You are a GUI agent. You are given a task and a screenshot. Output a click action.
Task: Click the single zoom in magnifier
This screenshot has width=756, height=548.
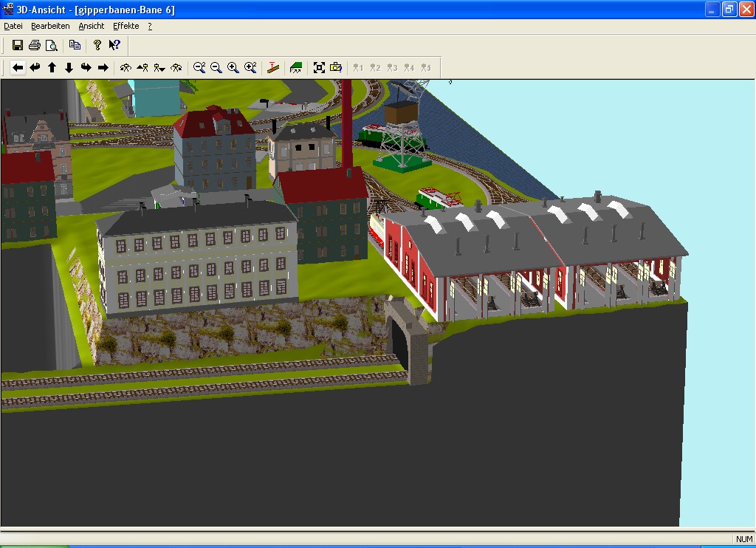tap(233, 67)
